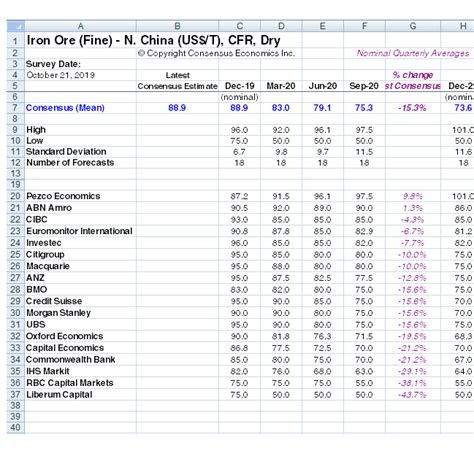This screenshot has height=456, width=474.
Task: Click the Consensus Mean Sep-20 value 75.3
Action: [364, 108]
